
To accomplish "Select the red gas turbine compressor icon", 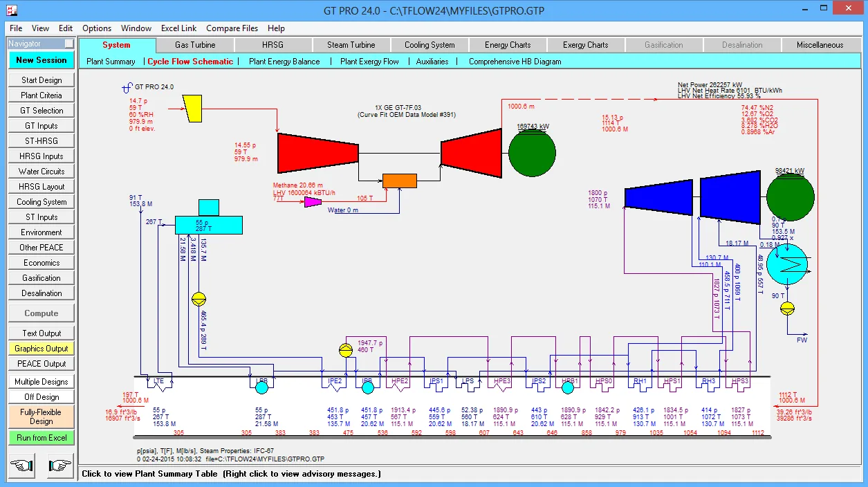I will 317,153.
